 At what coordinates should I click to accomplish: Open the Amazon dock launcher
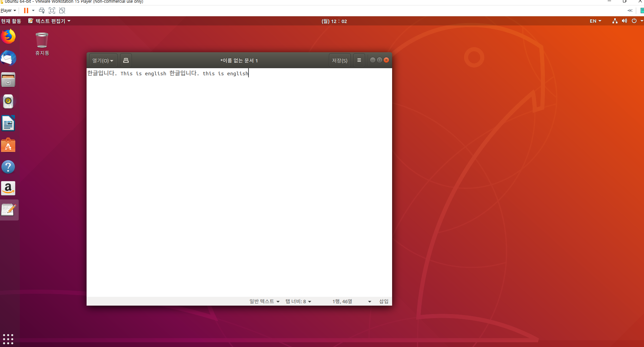[x=8, y=188]
